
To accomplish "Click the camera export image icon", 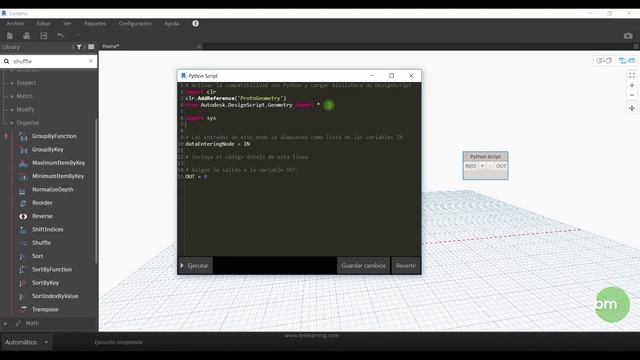I will (628, 36).
